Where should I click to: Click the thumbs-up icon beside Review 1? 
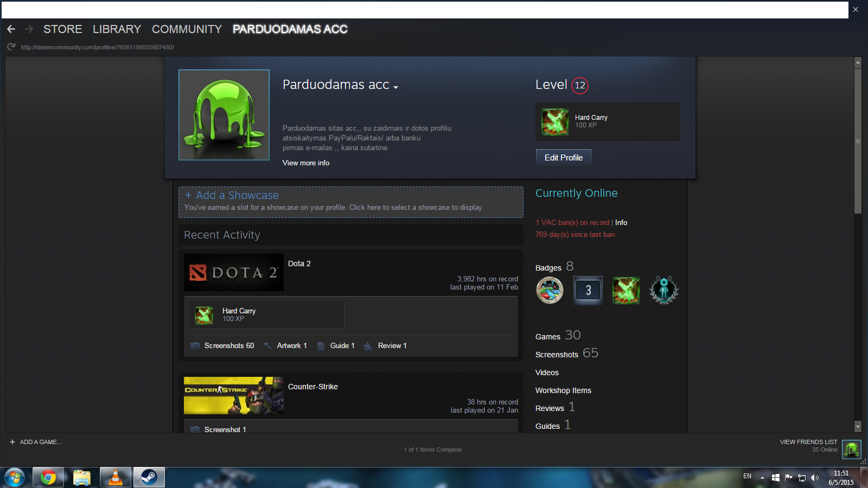[x=368, y=346]
